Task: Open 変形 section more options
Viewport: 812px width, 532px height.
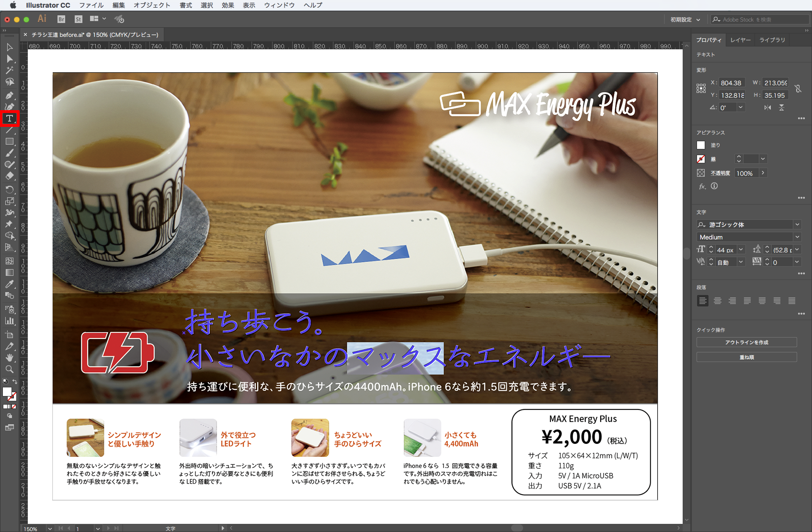Action: pos(801,118)
